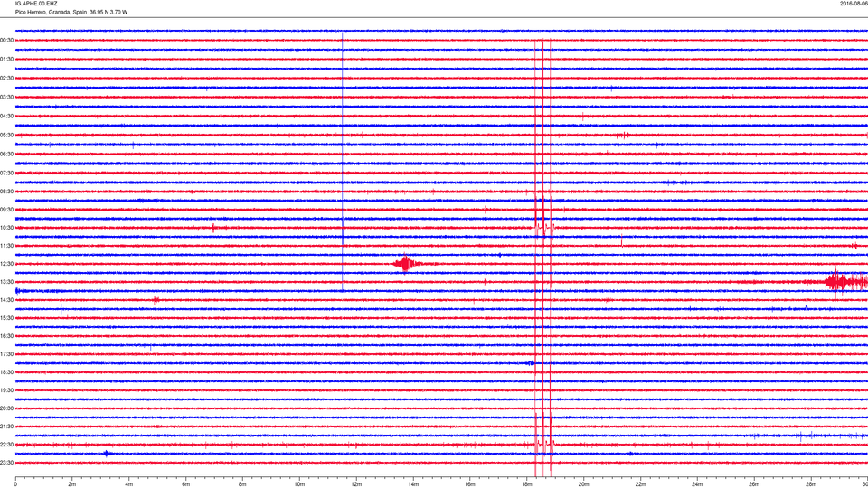This screenshot has height=488, width=868.
Task: Click the 18m axis tick label
Action: (x=527, y=484)
